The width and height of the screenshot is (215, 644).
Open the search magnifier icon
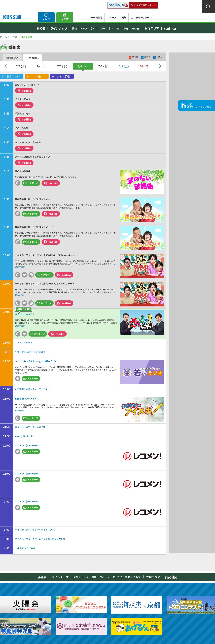click(208, 7)
